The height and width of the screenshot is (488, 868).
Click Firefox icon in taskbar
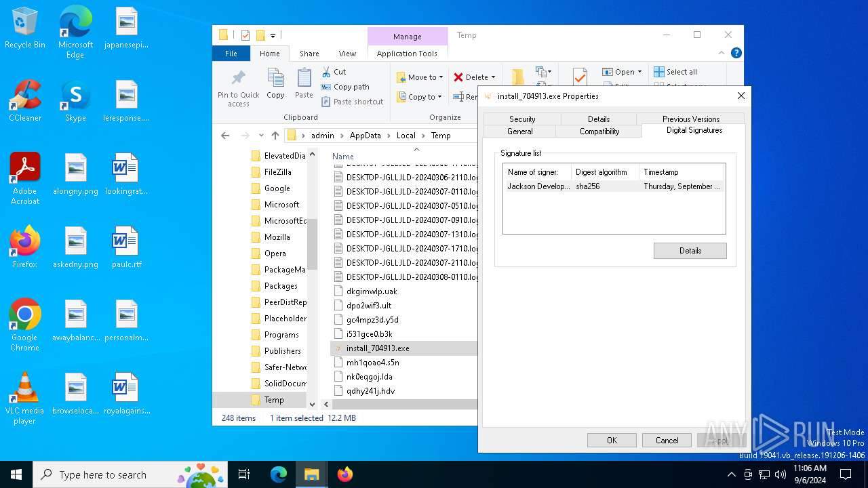click(x=345, y=474)
